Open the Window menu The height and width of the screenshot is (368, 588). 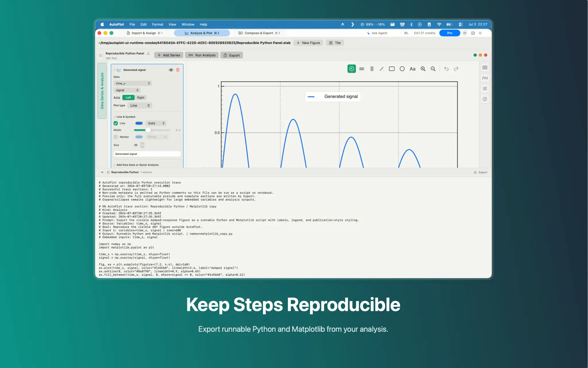pos(188,24)
